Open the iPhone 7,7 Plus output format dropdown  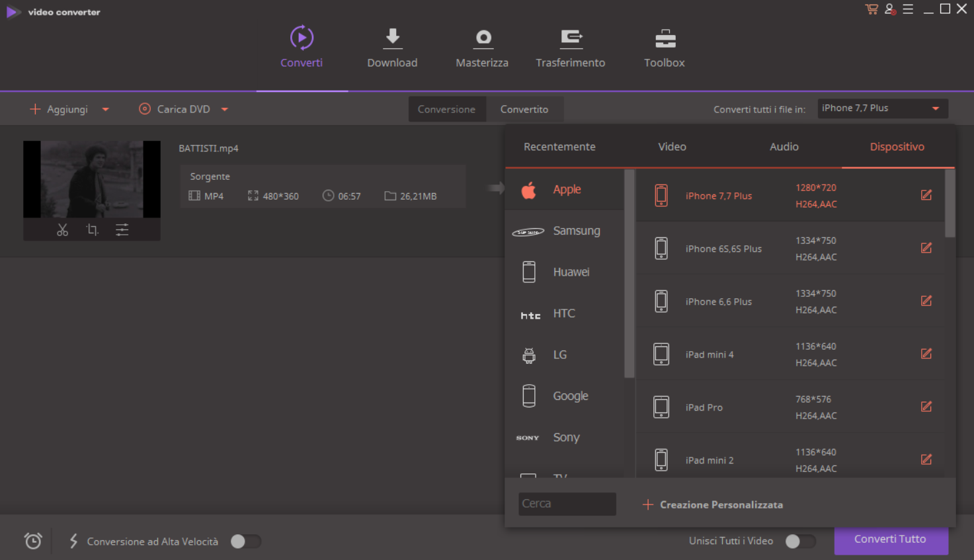882,108
